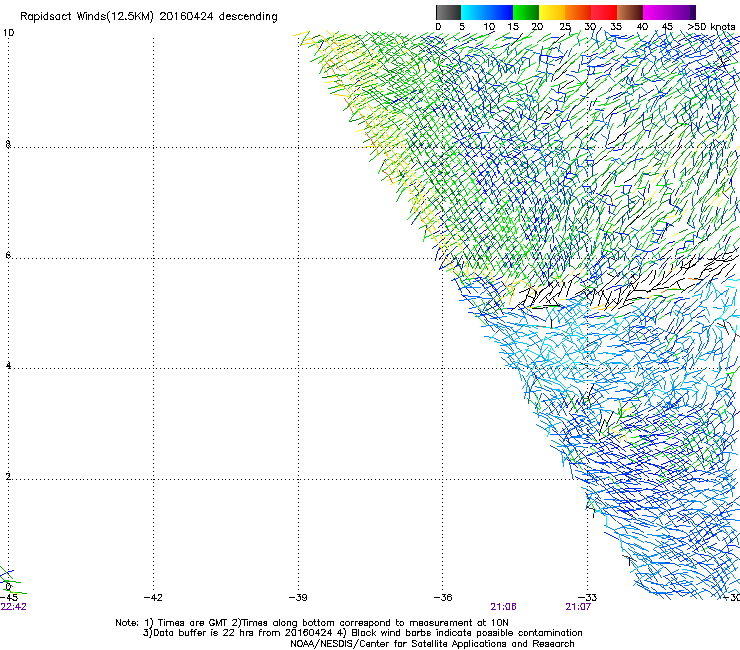This screenshot has height=650, width=740.
Task: Click the longitude label '-33'
Action: point(588,598)
